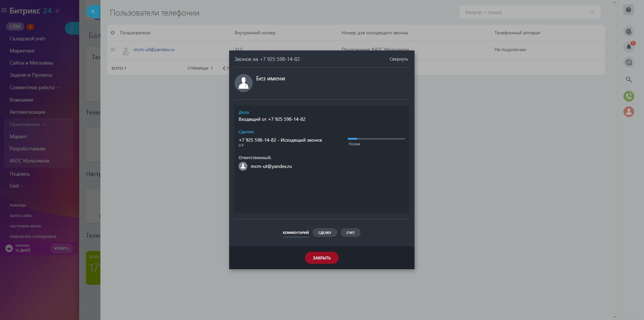This screenshot has width=644, height=320.
Task: Open mcm-ut@yandex.ru user link in table
Action: [154, 49]
